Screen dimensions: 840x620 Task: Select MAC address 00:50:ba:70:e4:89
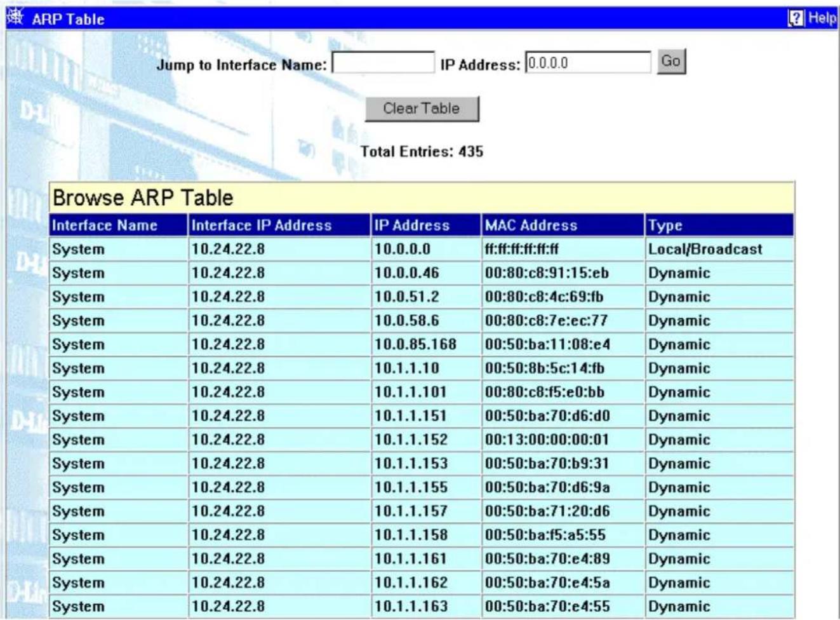point(548,559)
